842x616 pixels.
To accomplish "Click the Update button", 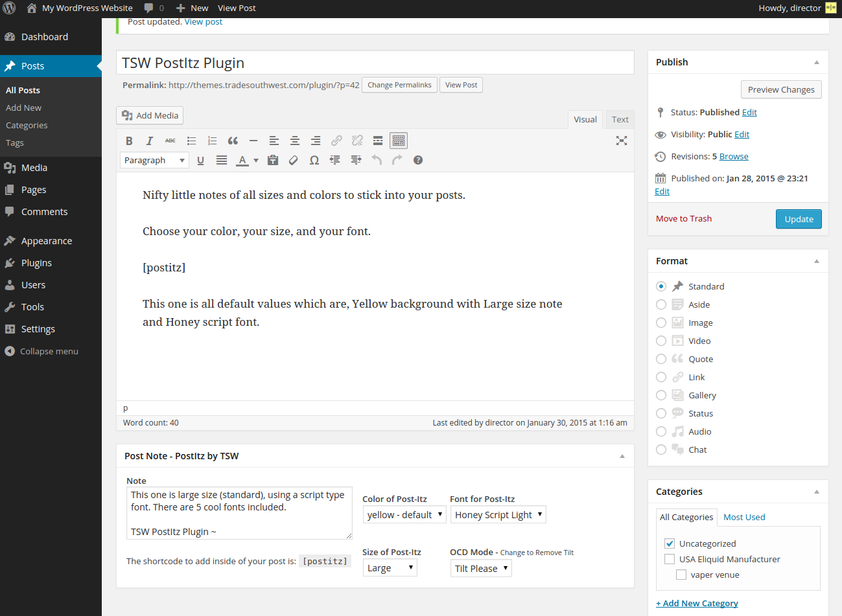I will point(799,219).
